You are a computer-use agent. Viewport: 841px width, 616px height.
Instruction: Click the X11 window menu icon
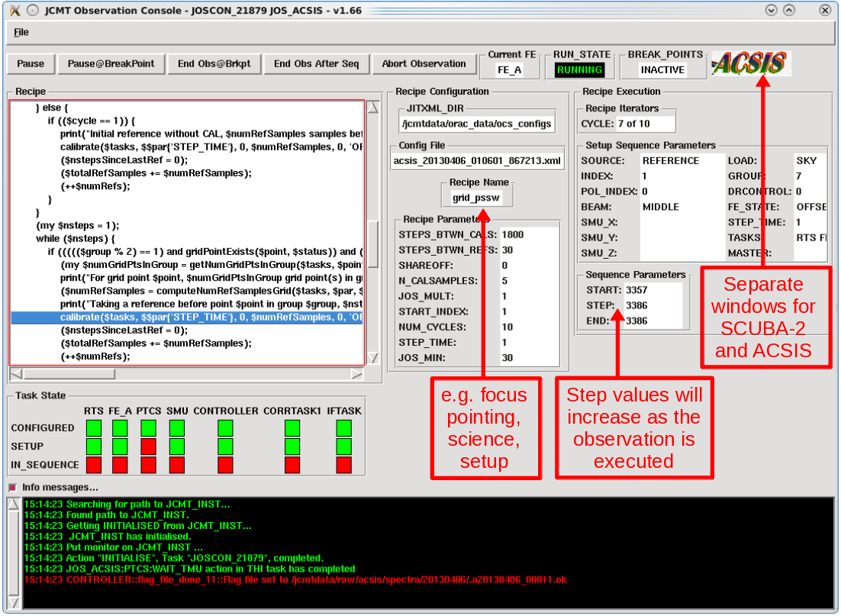coord(14,11)
